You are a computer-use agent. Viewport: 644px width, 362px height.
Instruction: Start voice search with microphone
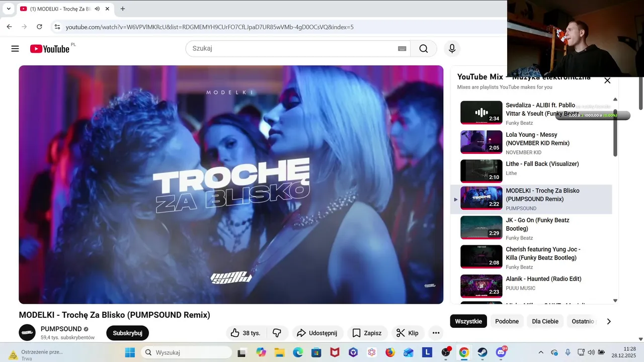point(452,49)
